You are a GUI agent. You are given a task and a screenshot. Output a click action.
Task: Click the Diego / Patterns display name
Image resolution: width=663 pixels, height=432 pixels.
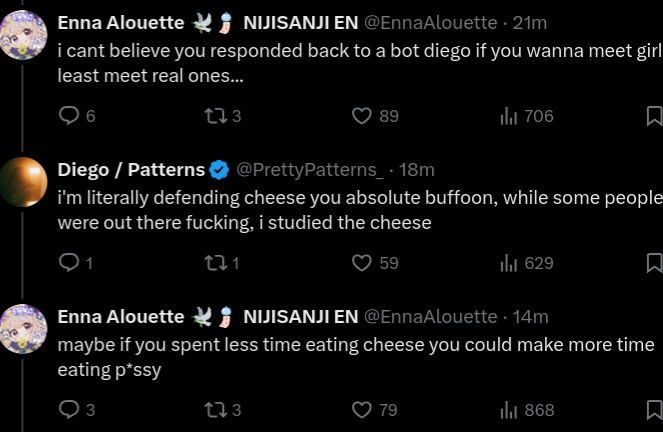131,170
